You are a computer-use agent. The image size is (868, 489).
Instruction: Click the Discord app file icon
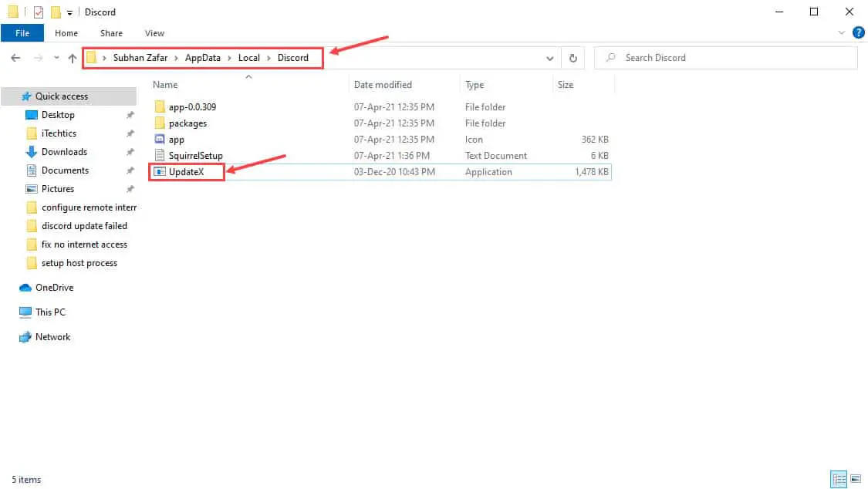[160, 140]
